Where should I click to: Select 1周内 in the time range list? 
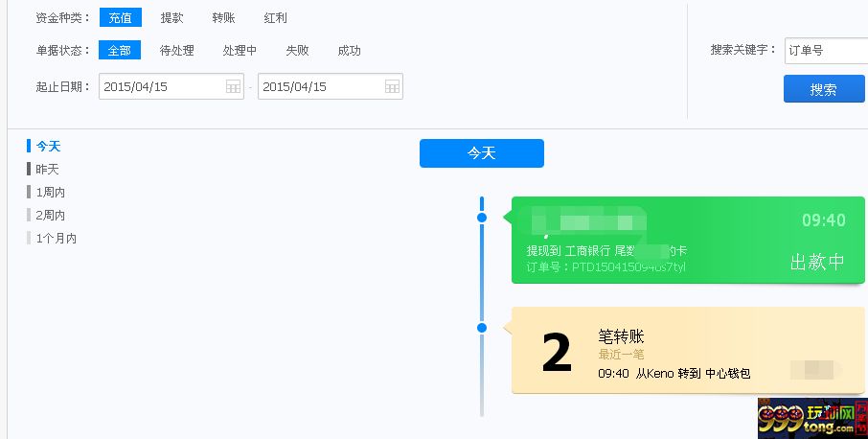point(51,192)
